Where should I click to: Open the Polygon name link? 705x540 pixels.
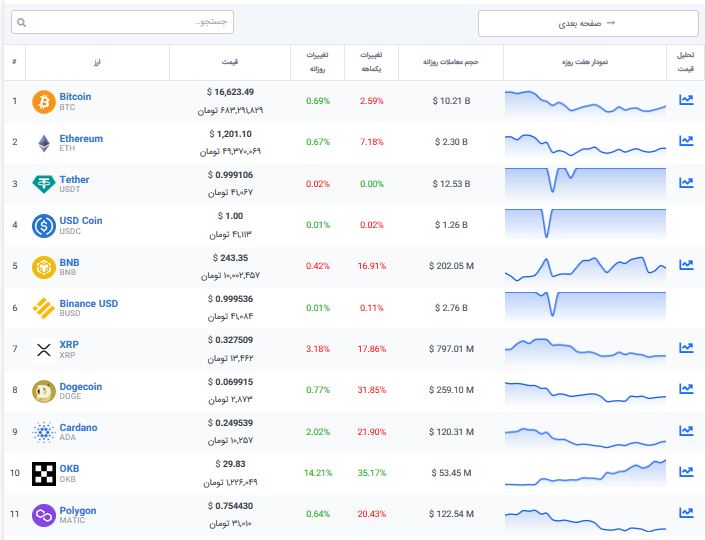coord(78,511)
